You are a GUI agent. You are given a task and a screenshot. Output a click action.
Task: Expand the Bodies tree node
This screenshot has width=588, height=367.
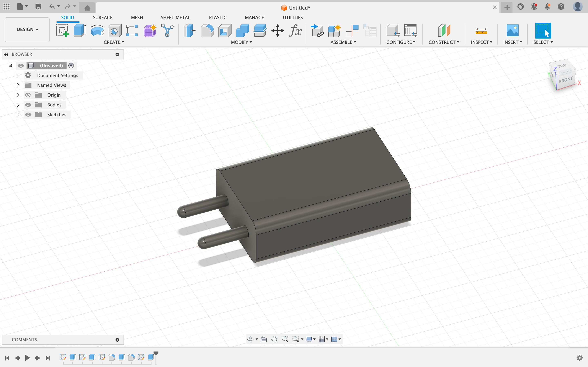(18, 105)
